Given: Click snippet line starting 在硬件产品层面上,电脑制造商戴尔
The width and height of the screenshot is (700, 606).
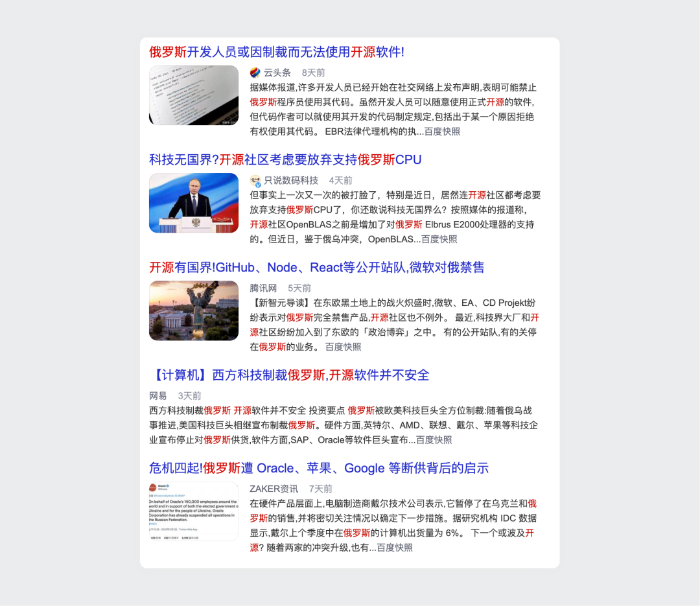Looking at the screenshot, I should point(393,504).
